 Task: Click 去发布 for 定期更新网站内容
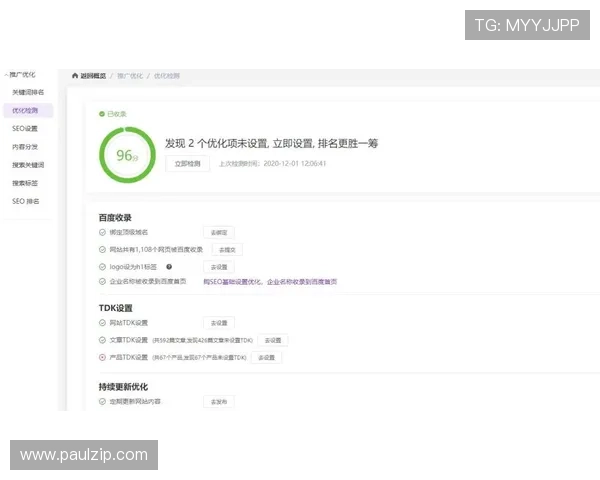(x=219, y=402)
